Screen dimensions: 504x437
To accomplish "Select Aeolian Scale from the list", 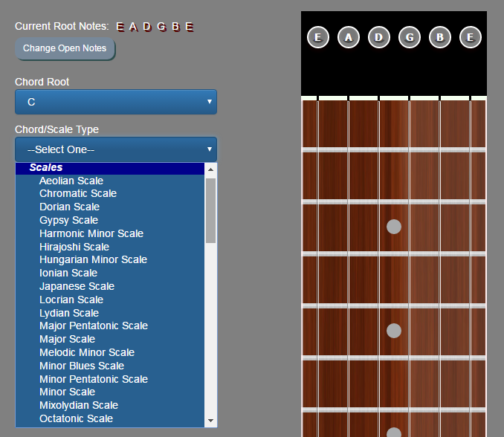I will coord(71,181).
